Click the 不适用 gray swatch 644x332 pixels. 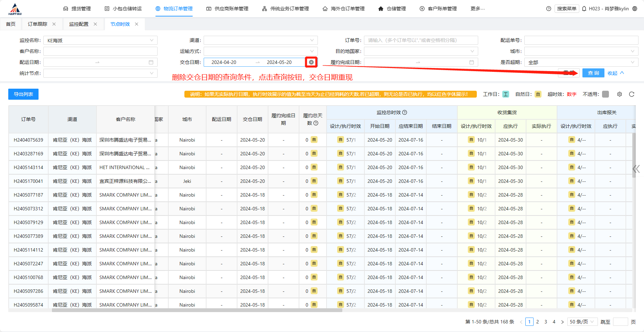(x=605, y=94)
